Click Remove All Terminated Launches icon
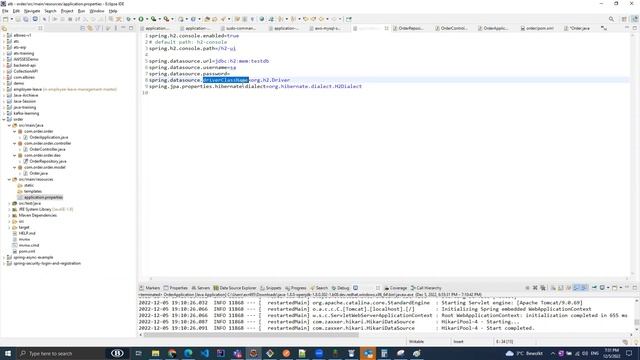 (543, 288)
